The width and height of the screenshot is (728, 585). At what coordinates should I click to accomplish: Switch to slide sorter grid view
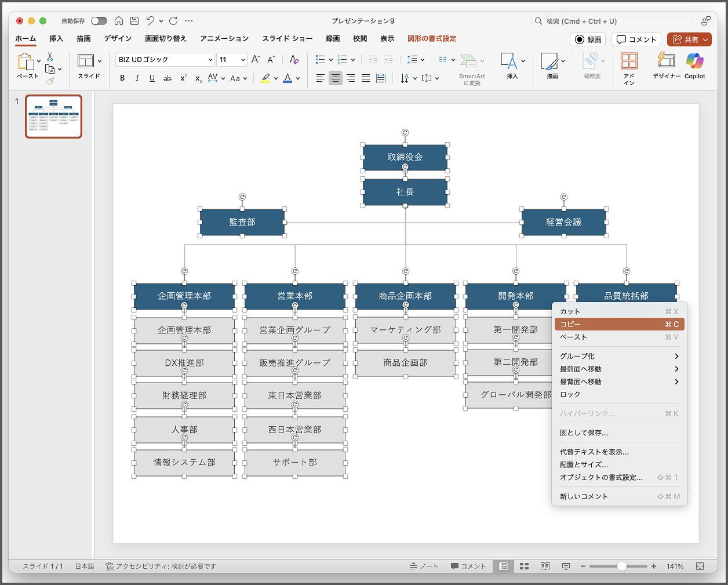point(524,566)
